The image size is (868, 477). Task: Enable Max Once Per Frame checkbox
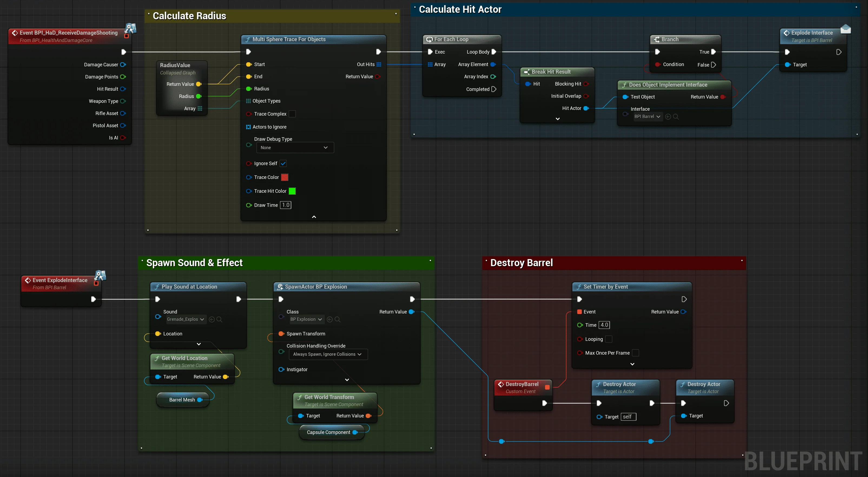click(x=635, y=353)
